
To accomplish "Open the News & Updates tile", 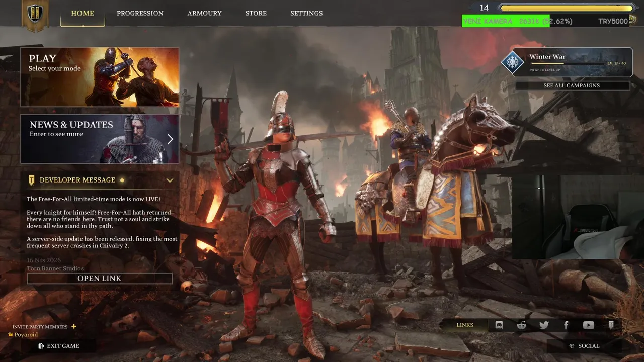I will pos(100,139).
